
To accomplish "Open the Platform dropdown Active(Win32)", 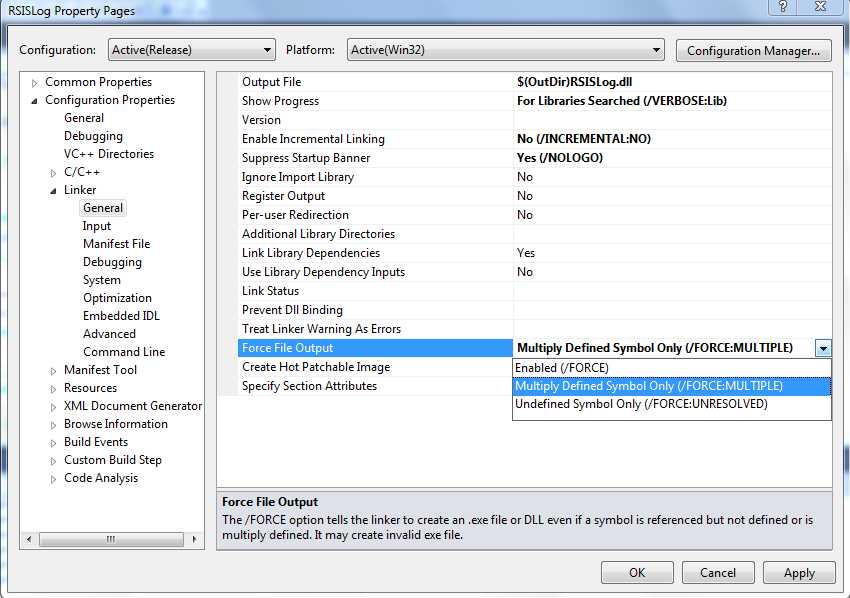I will 505,50.
